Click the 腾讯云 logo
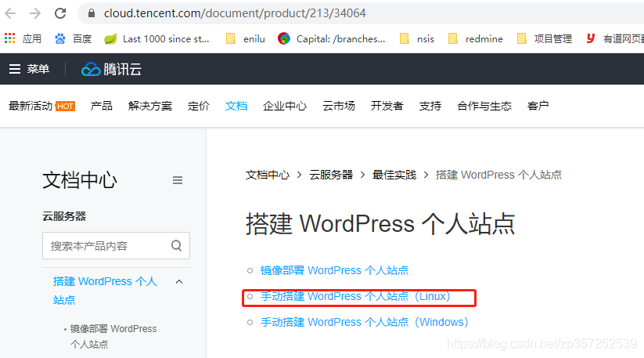 111,69
